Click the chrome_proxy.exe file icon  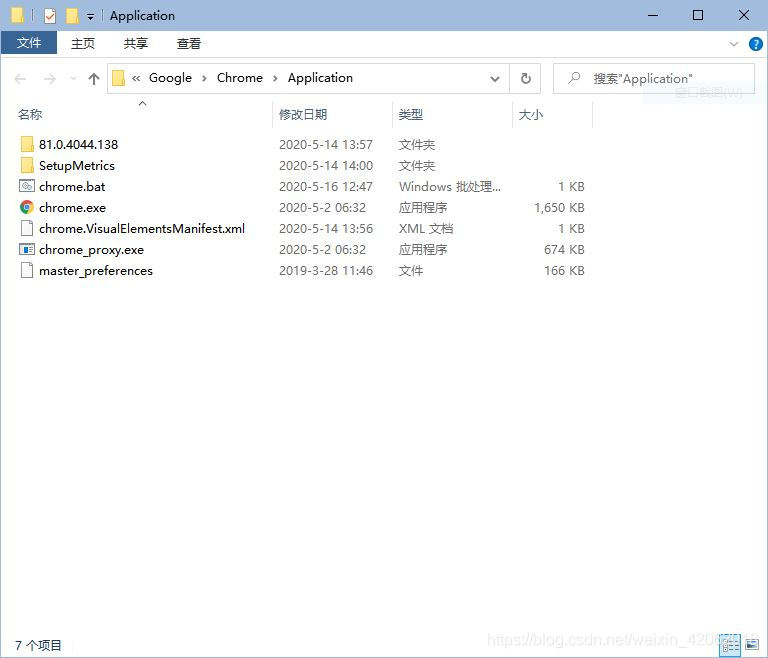click(x=27, y=250)
